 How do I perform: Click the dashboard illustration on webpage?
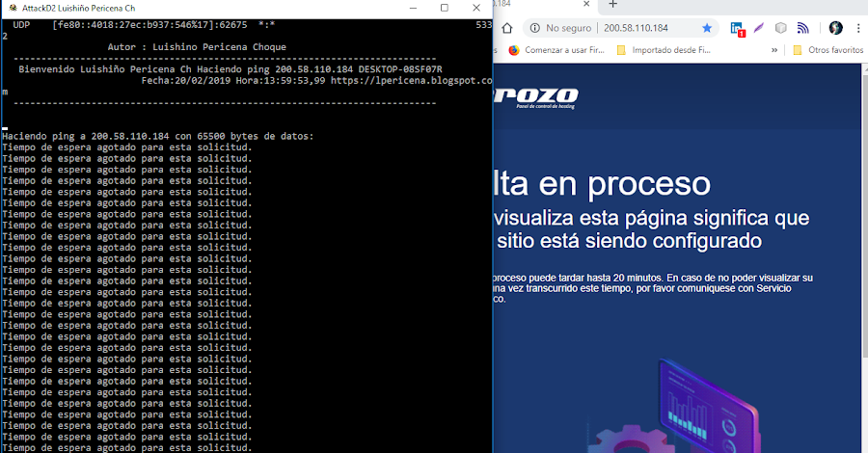click(x=674, y=407)
